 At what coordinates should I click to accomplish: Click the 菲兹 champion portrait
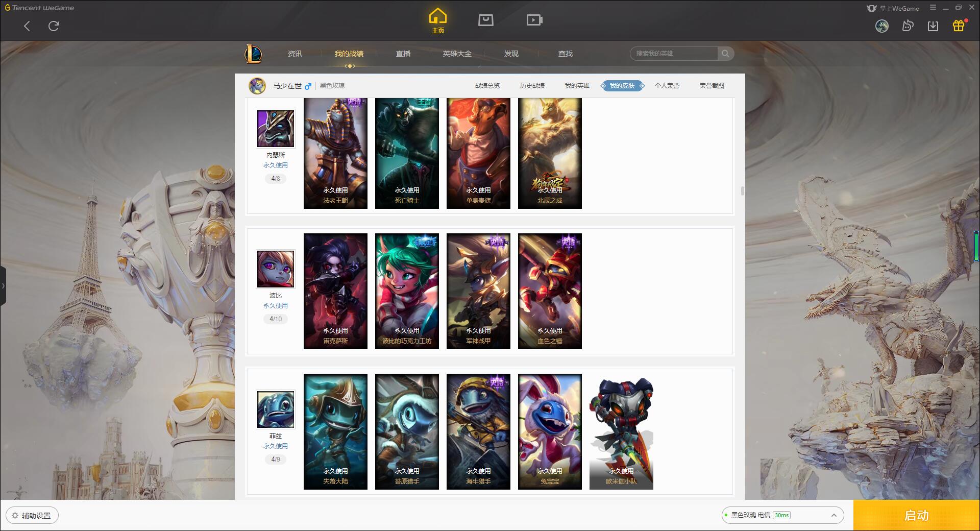276,409
